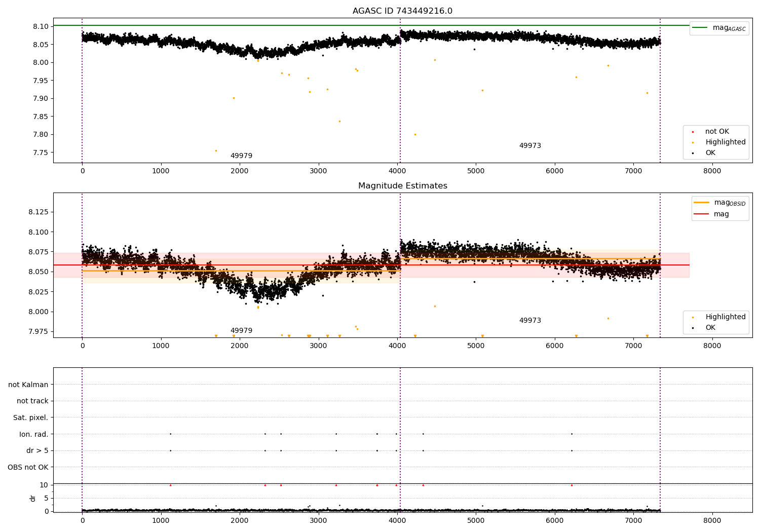Click the "8.050" y-axis tick label

(x=39, y=272)
